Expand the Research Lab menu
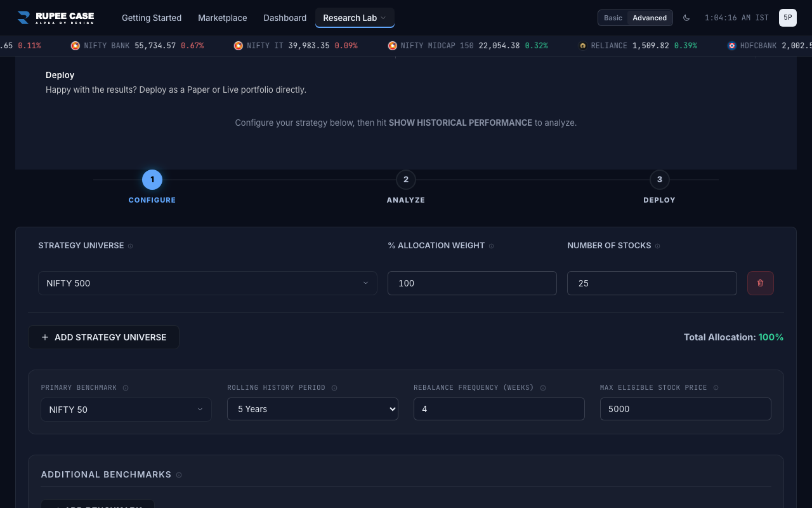The image size is (812, 508). tap(355, 18)
